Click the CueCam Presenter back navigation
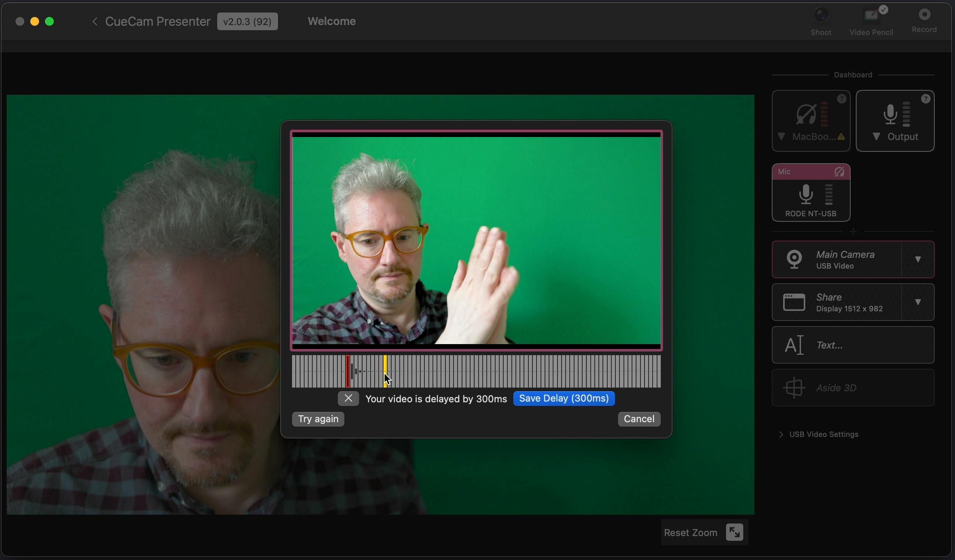Image resolution: width=955 pixels, height=560 pixels. point(94,21)
